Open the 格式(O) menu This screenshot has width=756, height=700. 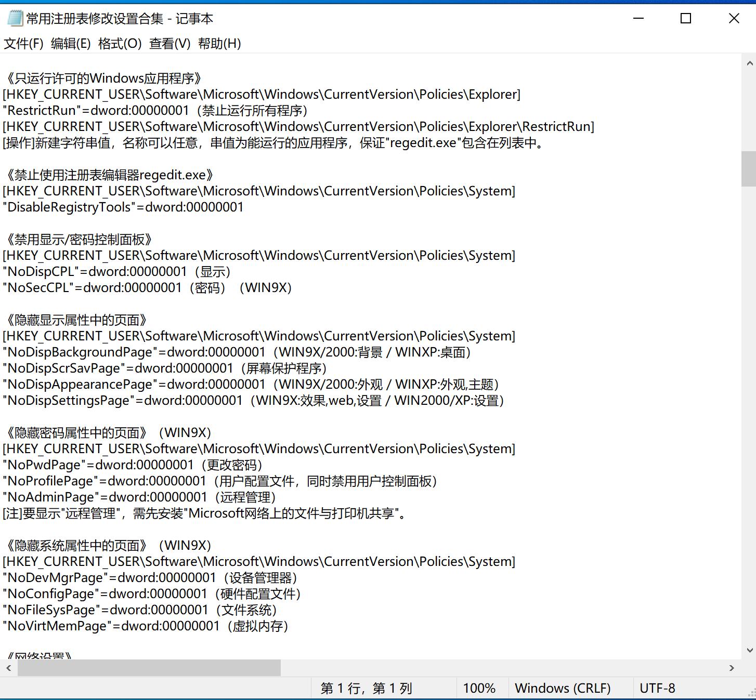pos(119,44)
